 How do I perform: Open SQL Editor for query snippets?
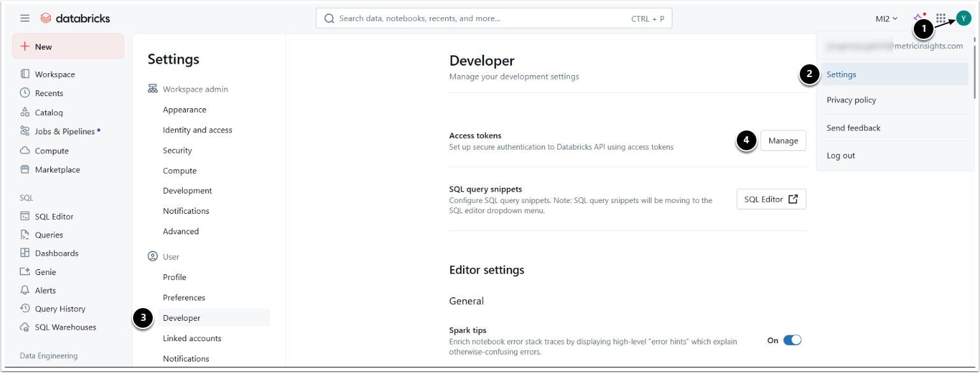(771, 199)
